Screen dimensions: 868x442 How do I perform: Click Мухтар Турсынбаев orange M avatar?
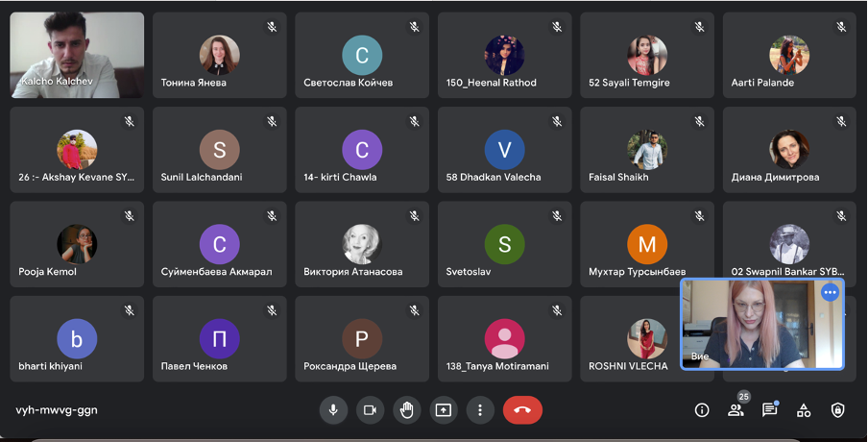[647, 244]
